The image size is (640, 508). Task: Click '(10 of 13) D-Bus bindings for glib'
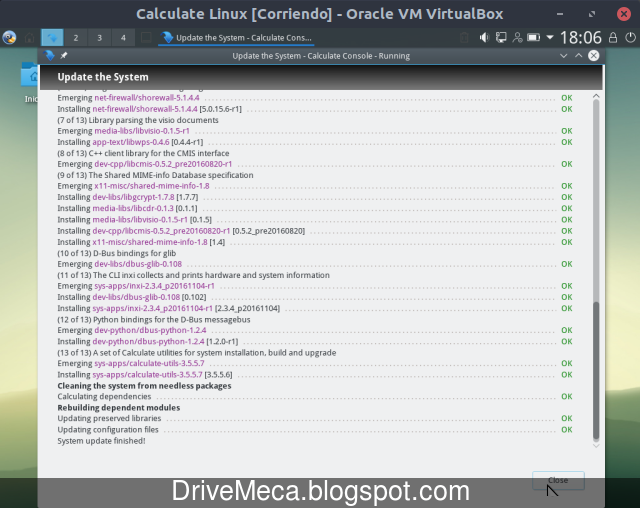tap(117, 253)
